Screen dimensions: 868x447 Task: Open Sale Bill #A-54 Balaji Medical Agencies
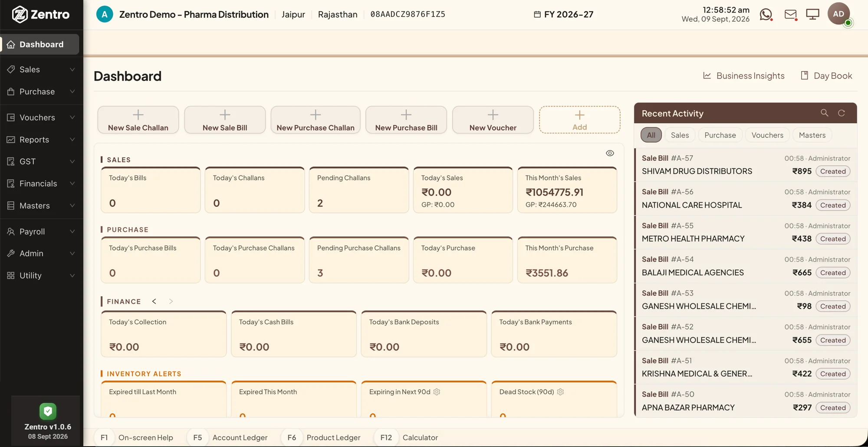click(x=746, y=266)
